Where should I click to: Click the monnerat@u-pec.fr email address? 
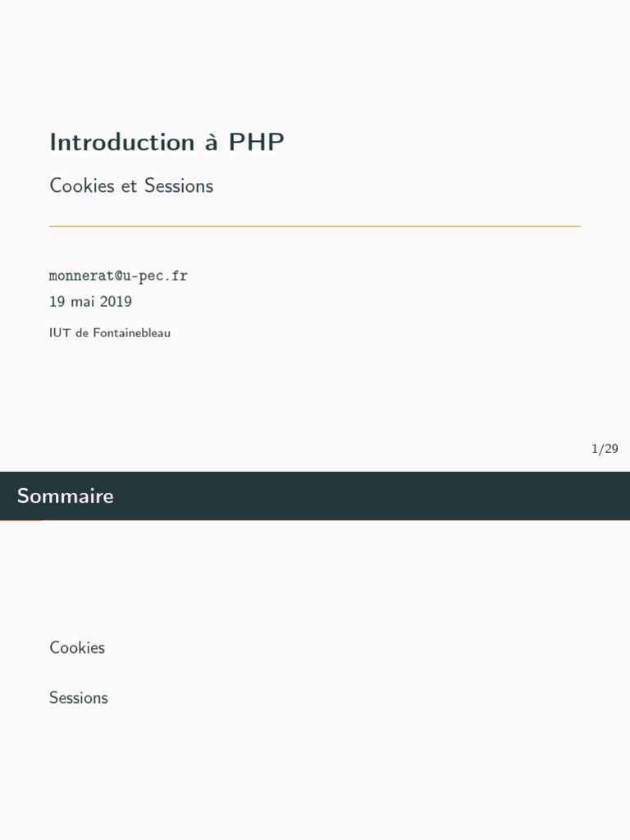coord(118,276)
